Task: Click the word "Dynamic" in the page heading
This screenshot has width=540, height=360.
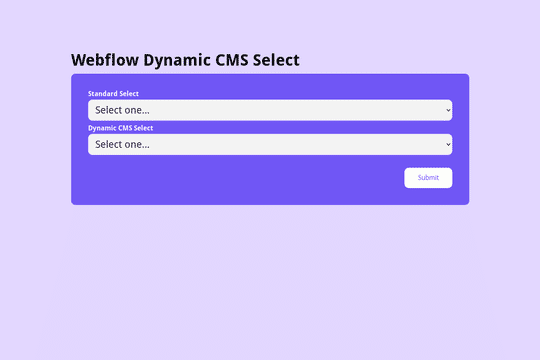Action: (177, 61)
